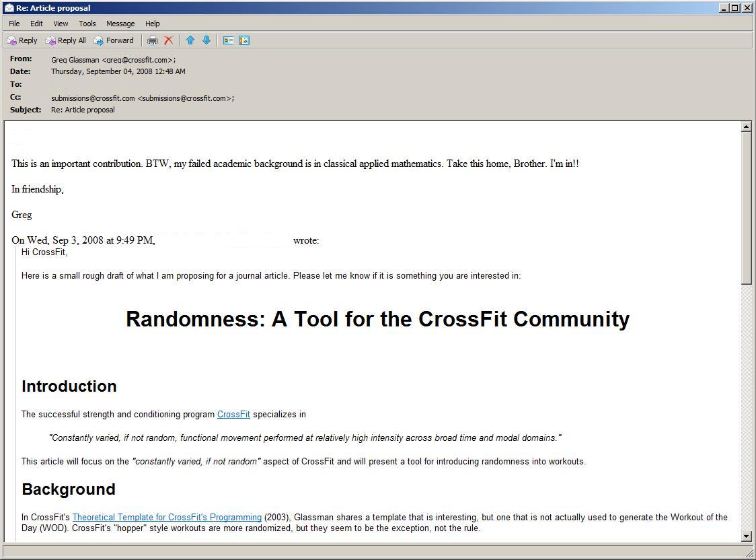
Task: Click the 'Introduction' heading
Action: point(69,386)
